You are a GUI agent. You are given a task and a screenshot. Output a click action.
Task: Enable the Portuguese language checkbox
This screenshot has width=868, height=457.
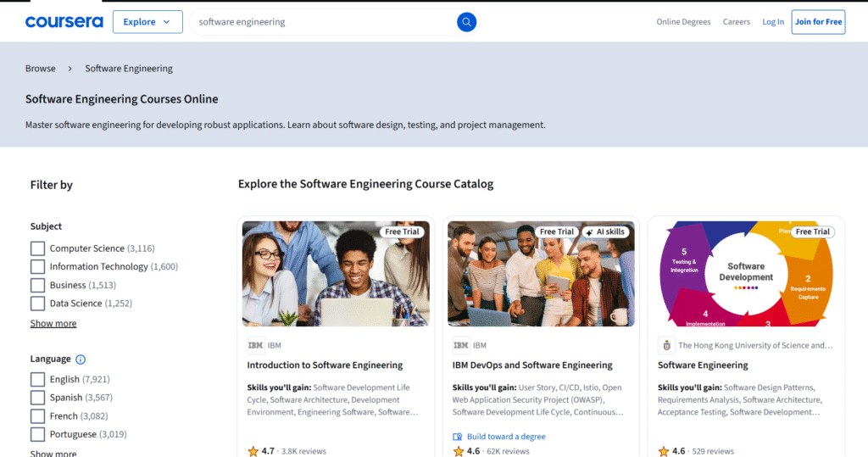37,434
